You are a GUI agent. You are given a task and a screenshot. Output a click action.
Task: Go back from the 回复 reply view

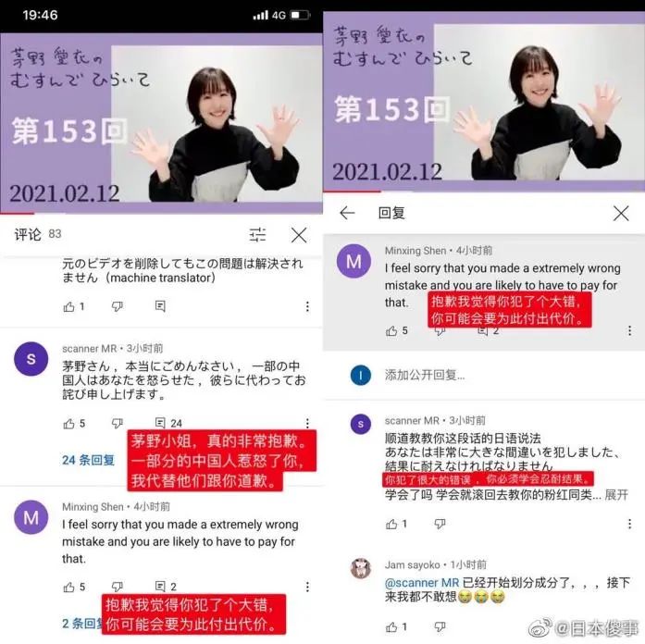point(347,213)
